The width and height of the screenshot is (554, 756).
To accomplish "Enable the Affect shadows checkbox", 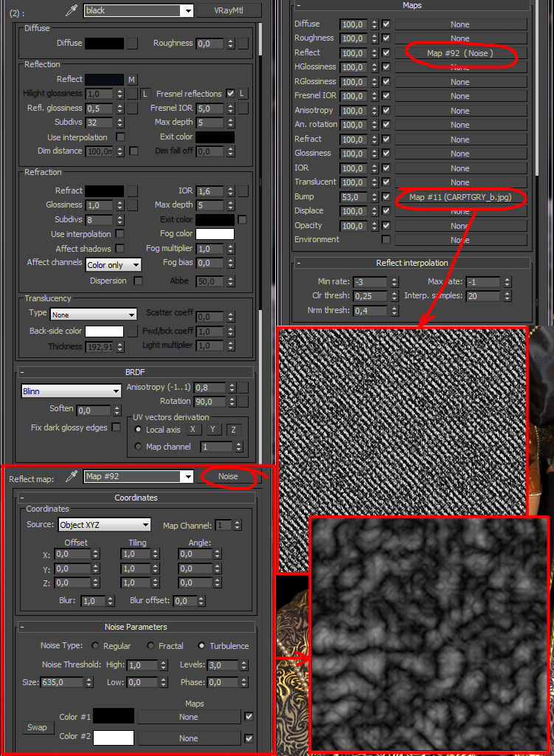I will [120, 249].
